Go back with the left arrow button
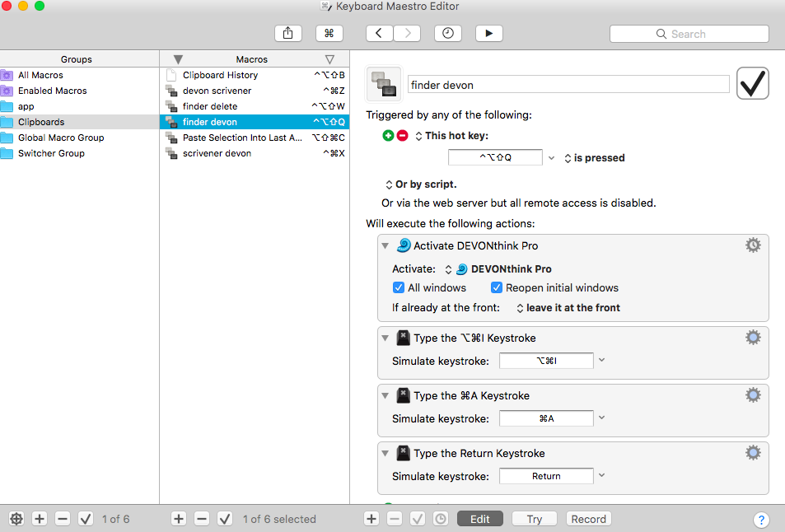 click(380, 34)
